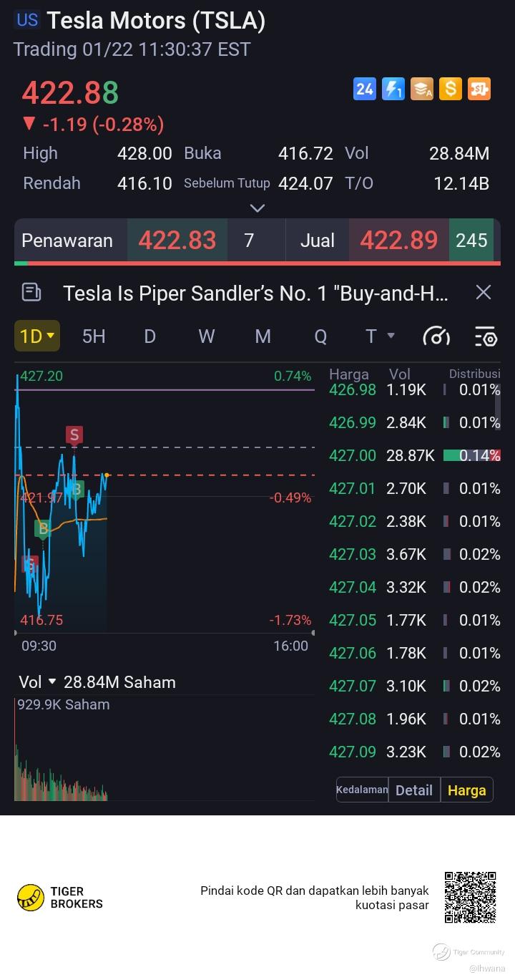Open the T interval dropdown

pyautogui.click(x=380, y=336)
